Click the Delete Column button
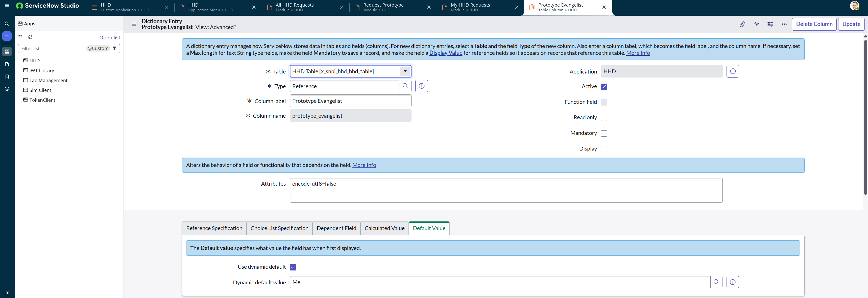 814,24
